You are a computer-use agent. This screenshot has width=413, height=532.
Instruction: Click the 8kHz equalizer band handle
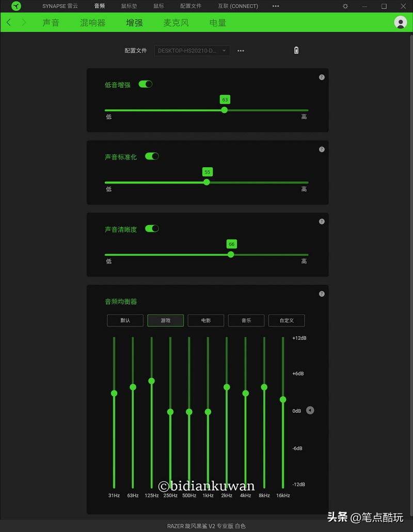[264, 387]
